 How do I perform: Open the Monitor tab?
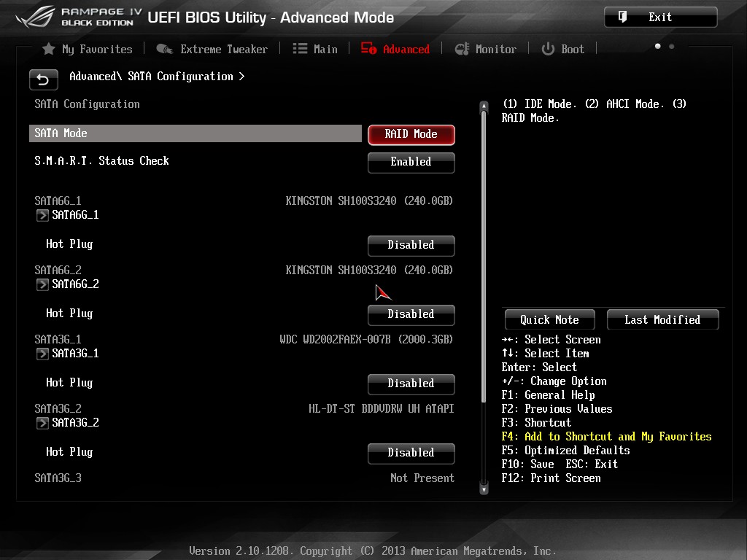click(x=485, y=49)
